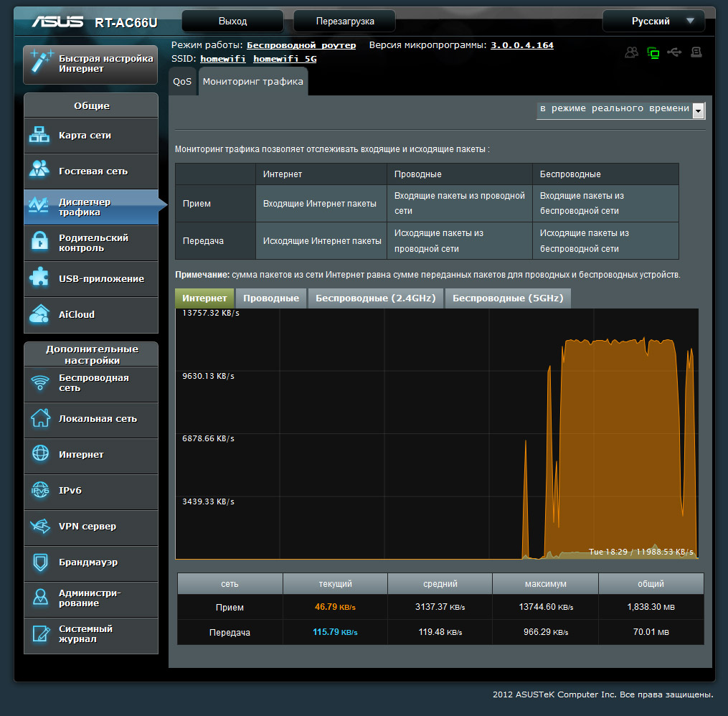The width and height of the screenshot is (728, 716).
Task: Click the Quick Internet Setup wand icon
Action: (42, 62)
